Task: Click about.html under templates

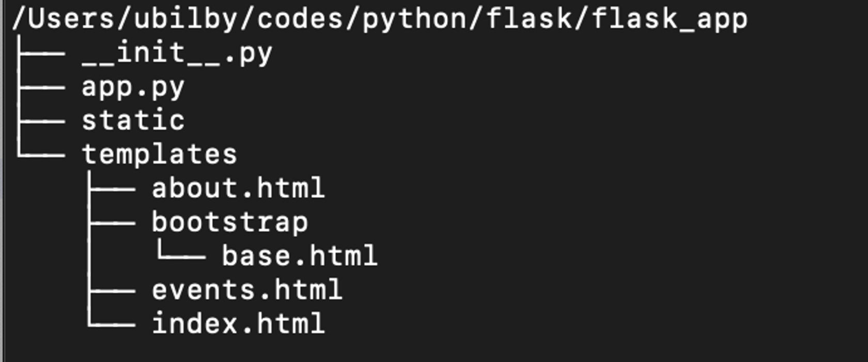Action: click(x=238, y=188)
